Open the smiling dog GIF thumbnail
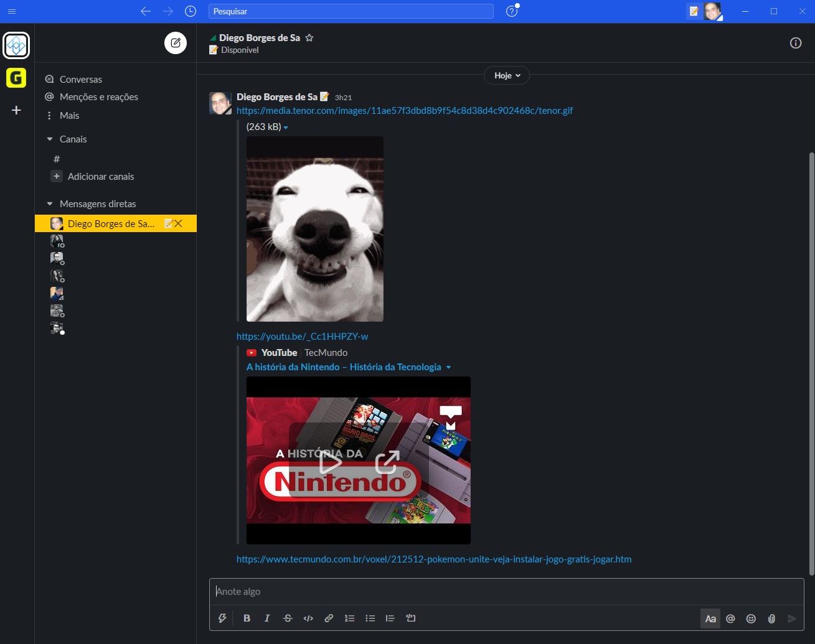Viewport: 815px width, 644px height. [315, 229]
